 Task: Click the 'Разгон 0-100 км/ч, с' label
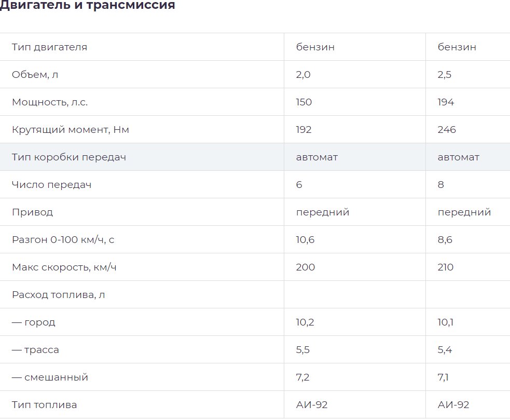[63, 240]
